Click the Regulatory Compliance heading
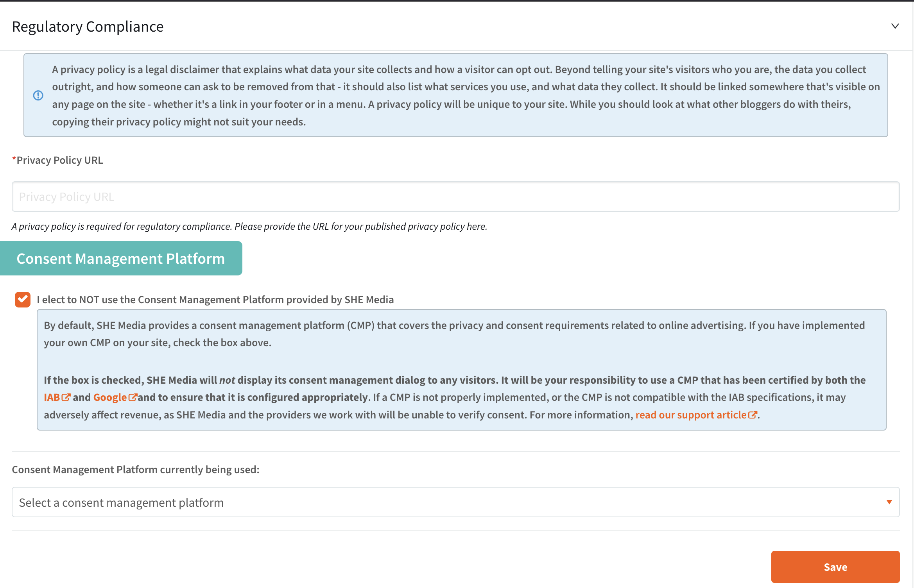Image resolution: width=914 pixels, height=588 pixels. (x=88, y=27)
